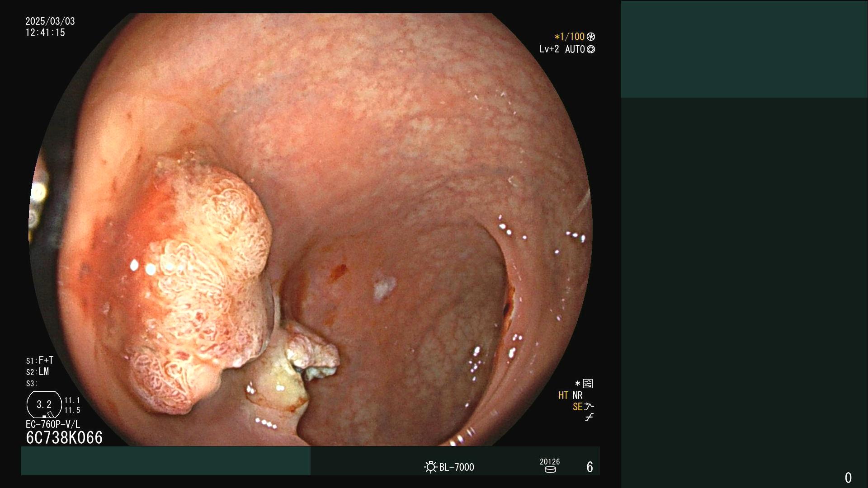Click the AUTO iris mode icon
The image size is (868, 488).
pyautogui.click(x=591, y=49)
